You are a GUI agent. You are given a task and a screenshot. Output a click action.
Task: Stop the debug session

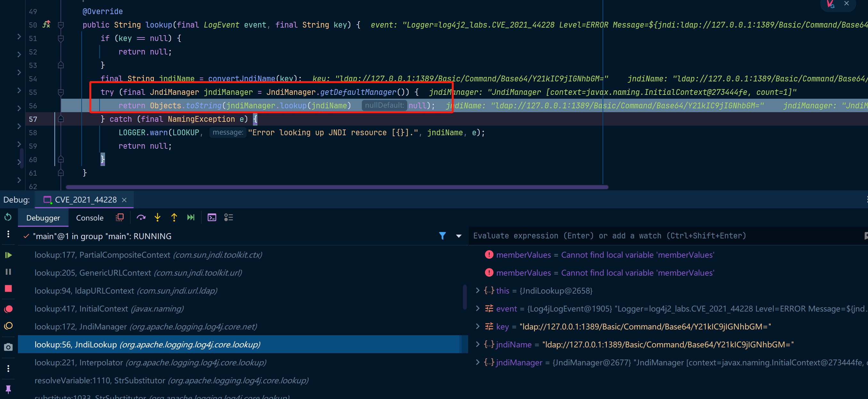8,289
